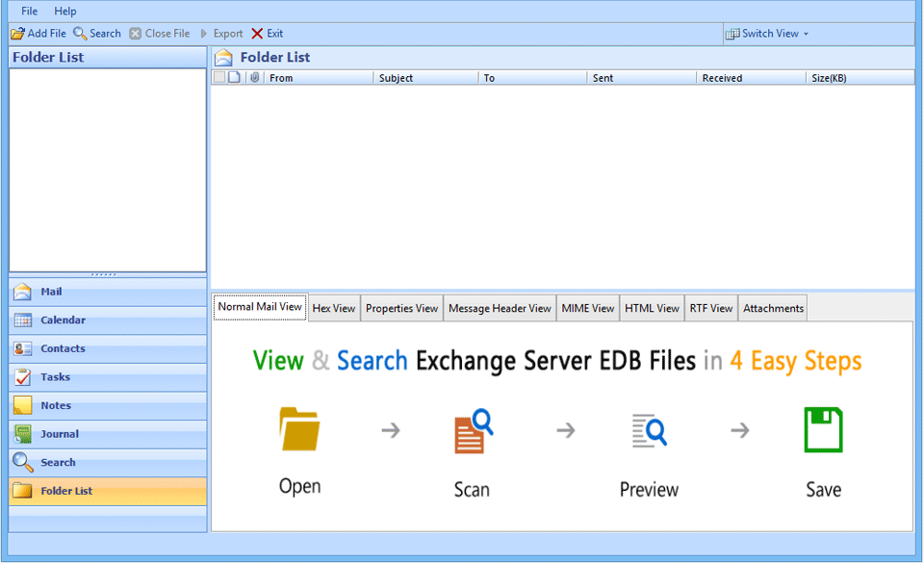Select the Tasks label in navigation pane
The image size is (924, 563).
[x=56, y=377]
